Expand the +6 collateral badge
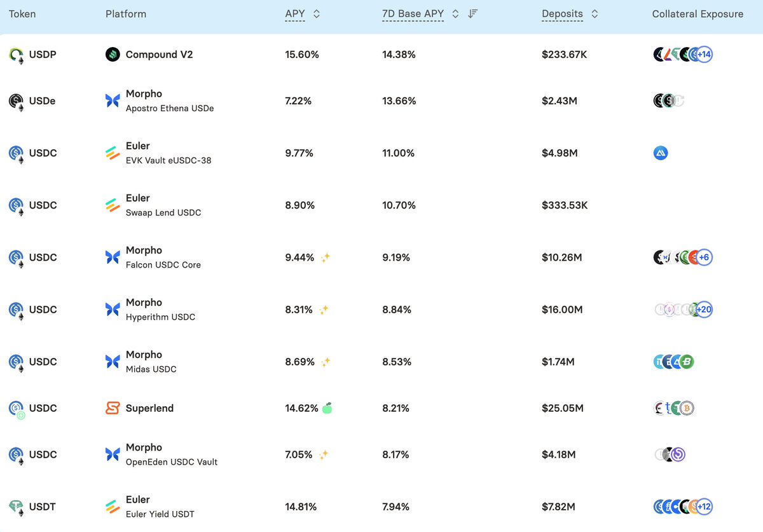Viewport: 763px width, 532px height. (x=704, y=257)
